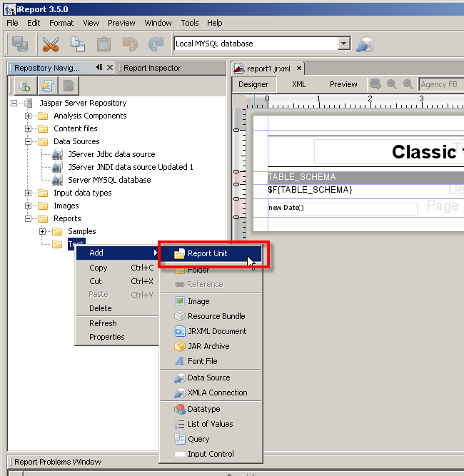Click Cut in the context menu
This screenshot has height=476, width=464.
point(118,281)
